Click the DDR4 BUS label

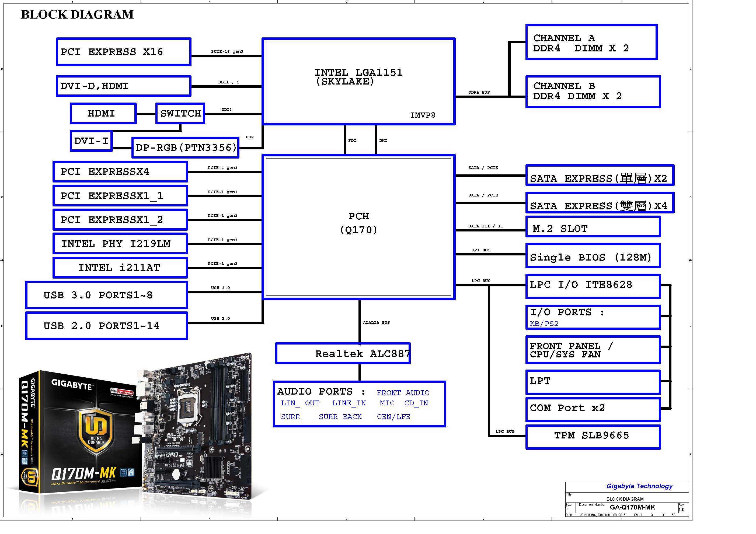pos(479,93)
